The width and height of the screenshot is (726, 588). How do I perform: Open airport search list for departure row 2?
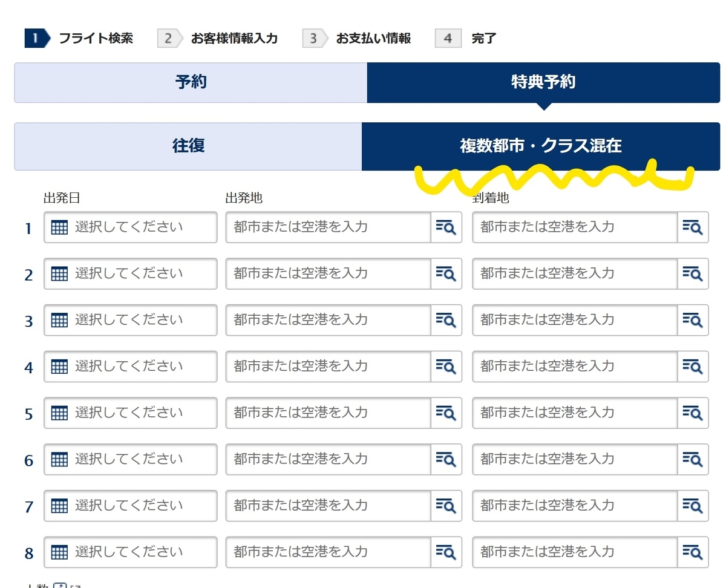pos(446,273)
